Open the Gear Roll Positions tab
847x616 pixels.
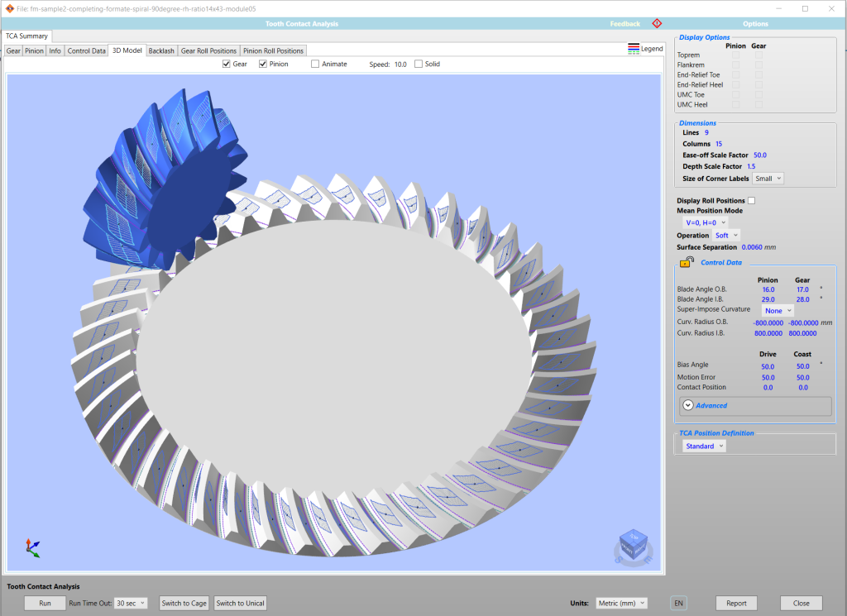pyautogui.click(x=208, y=50)
